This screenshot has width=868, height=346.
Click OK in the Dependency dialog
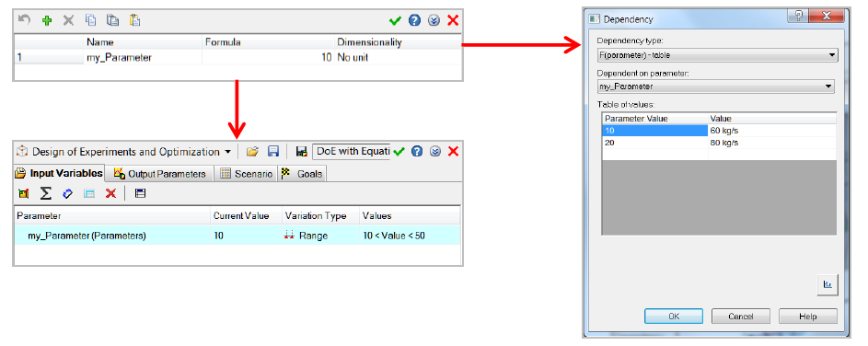click(x=674, y=317)
